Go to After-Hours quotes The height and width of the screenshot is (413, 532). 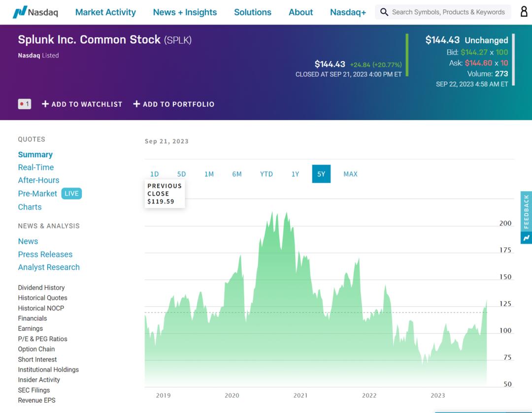(x=39, y=180)
